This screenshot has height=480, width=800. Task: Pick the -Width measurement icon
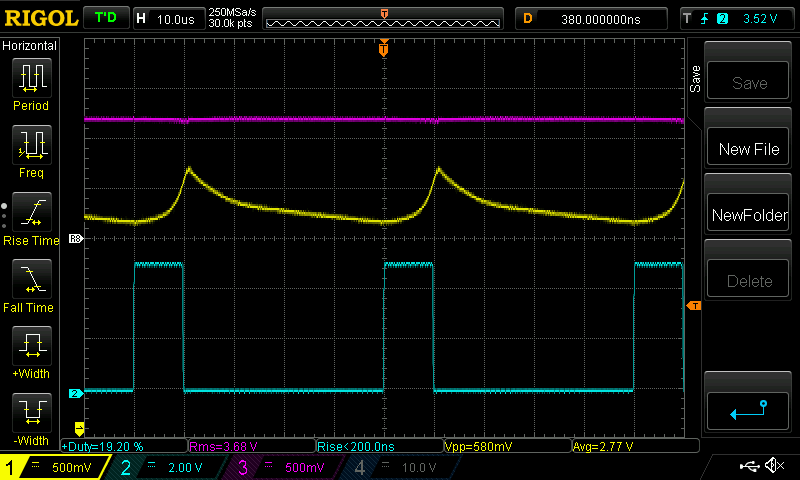click(x=31, y=414)
